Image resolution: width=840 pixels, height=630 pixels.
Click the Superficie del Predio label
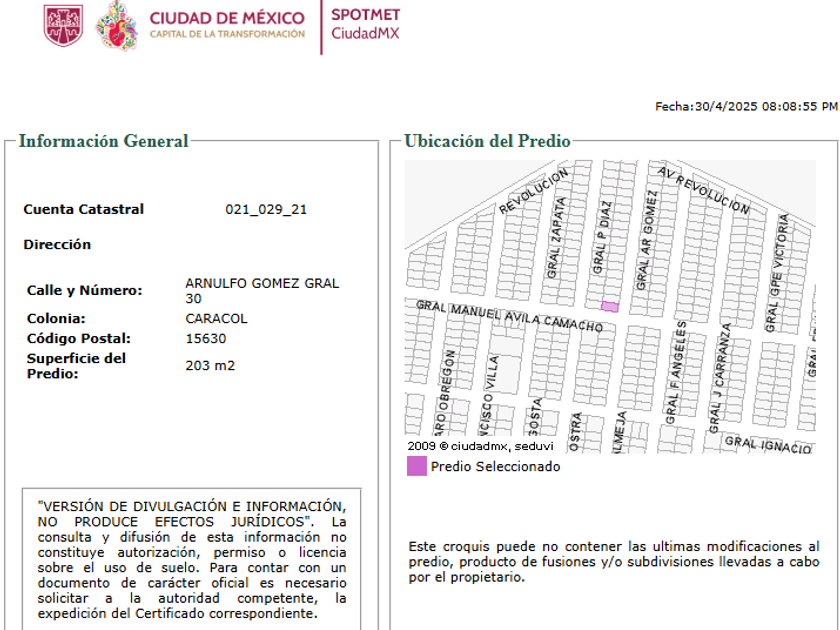pyautogui.click(x=76, y=366)
